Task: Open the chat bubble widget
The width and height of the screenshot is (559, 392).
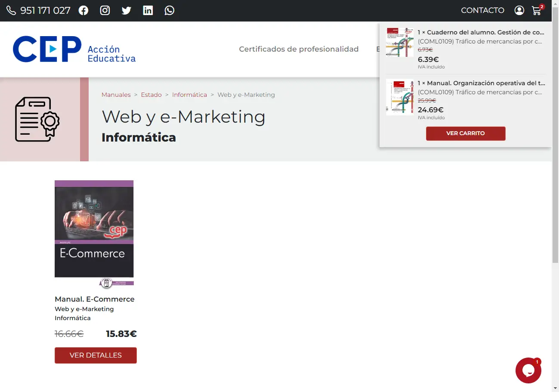Action: (x=528, y=370)
